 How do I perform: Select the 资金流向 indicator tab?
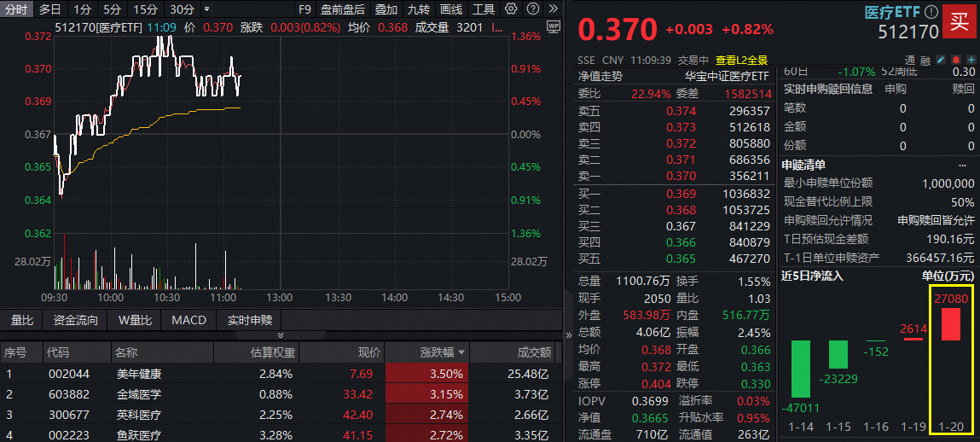click(75, 321)
